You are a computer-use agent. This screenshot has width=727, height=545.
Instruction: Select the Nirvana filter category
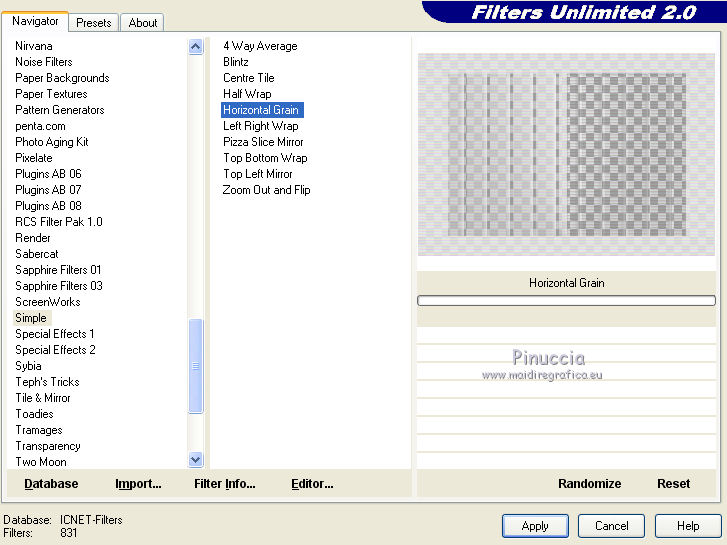pos(34,46)
